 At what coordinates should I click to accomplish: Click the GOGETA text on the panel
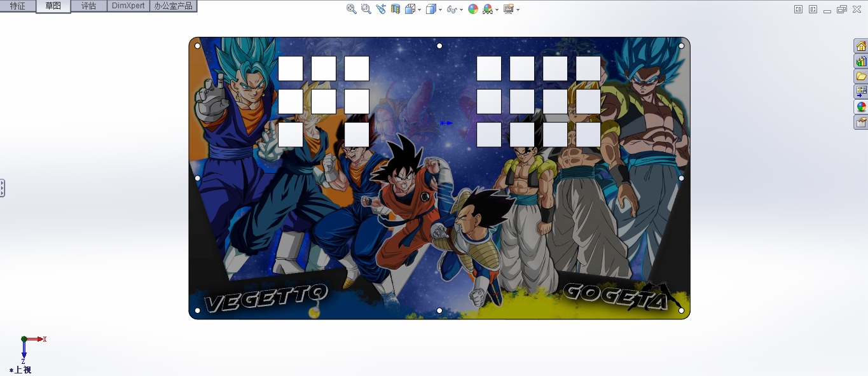coord(616,295)
